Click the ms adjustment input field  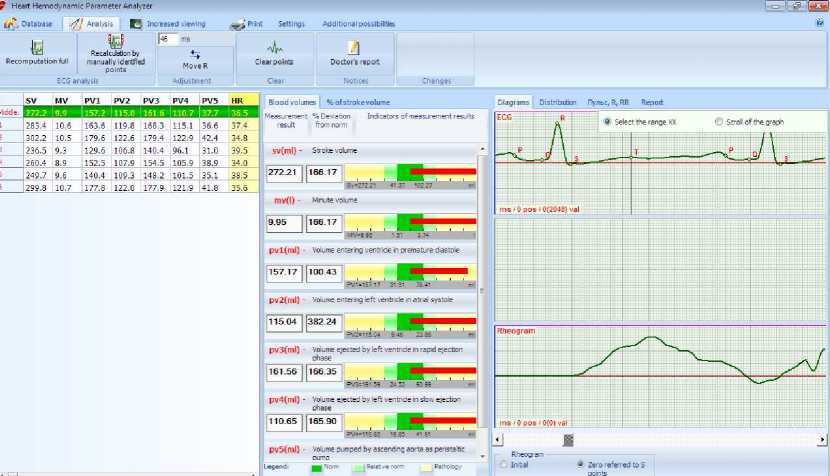(x=167, y=39)
